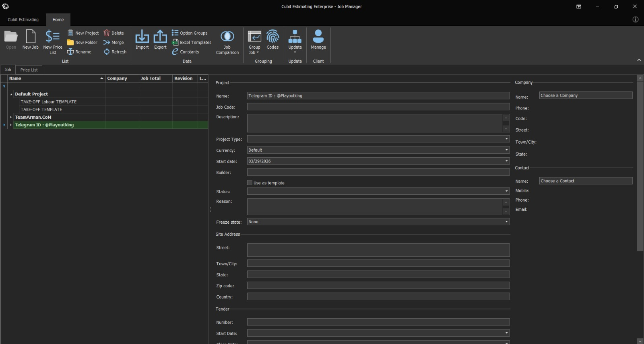Click the Job Code input field
644x344 pixels.
tap(378, 107)
